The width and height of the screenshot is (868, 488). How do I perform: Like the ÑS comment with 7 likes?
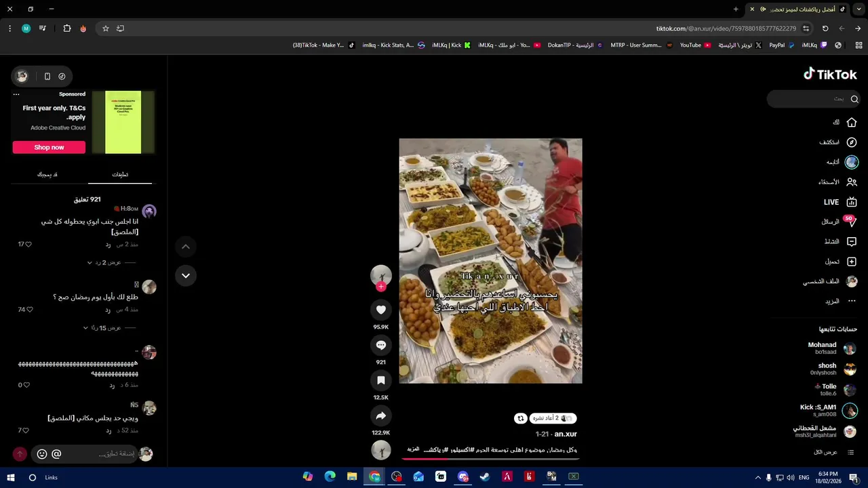tap(26, 430)
